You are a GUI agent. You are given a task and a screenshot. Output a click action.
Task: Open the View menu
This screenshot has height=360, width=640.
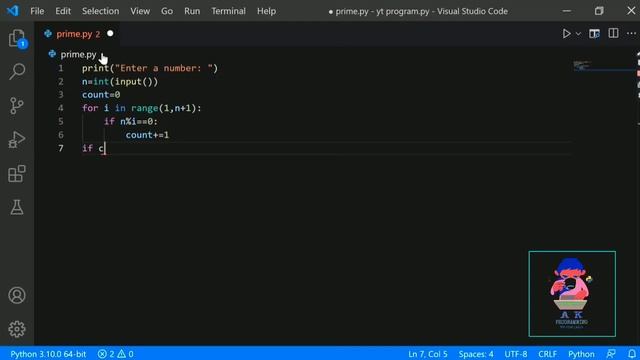pyautogui.click(x=140, y=11)
